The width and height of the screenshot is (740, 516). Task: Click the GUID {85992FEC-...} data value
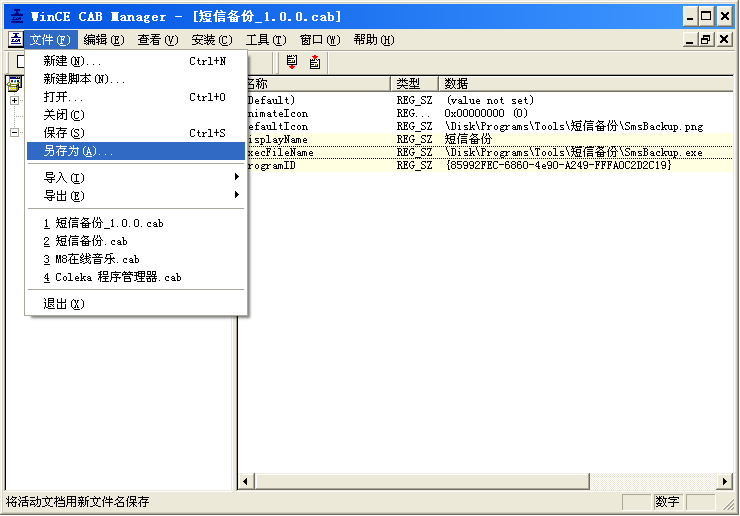[558, 165]
